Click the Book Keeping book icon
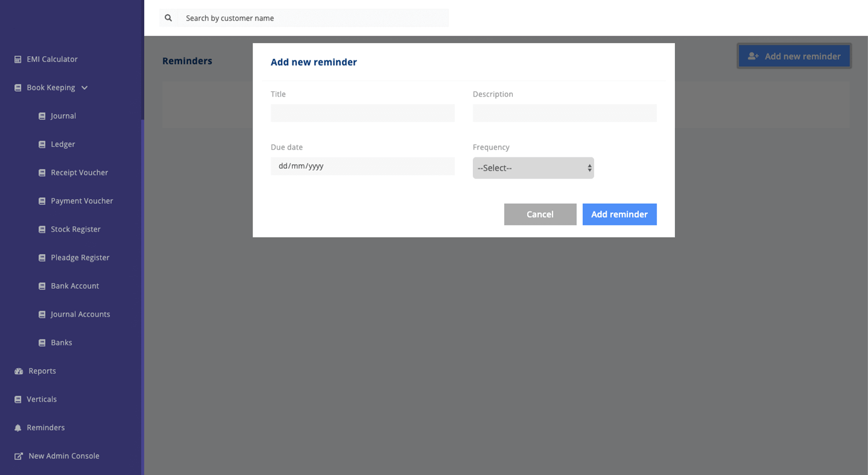The image size is (868, 475). (x=17, y=87)
